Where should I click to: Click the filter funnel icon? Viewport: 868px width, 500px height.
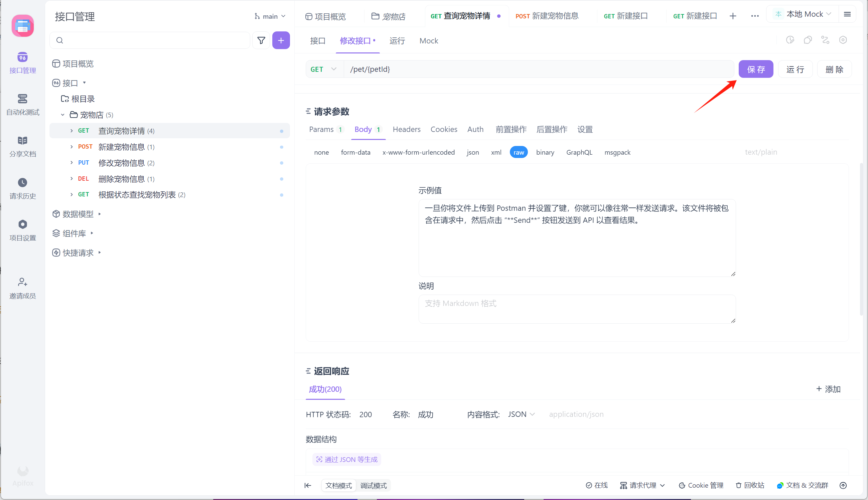(261, 40)
